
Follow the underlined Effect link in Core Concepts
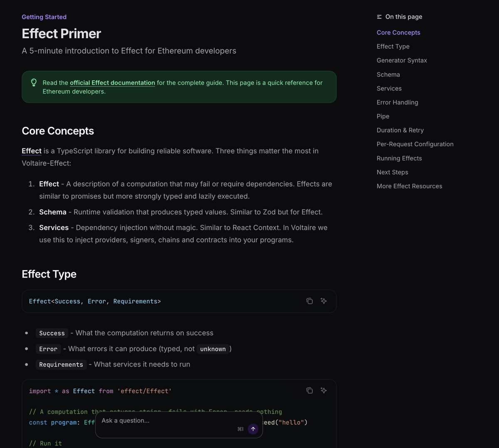(32, 151)
